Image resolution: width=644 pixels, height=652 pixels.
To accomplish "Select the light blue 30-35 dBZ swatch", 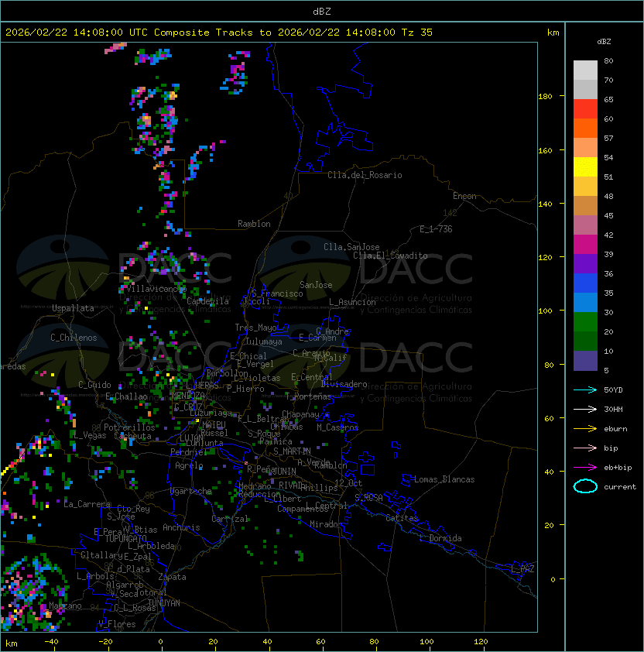I will (x=585, y=303).
